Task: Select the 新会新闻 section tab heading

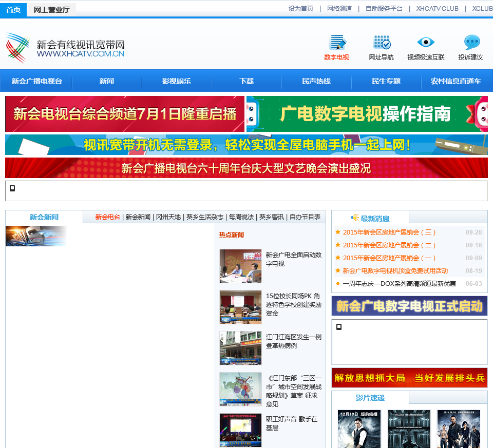Action: [44, 217]
